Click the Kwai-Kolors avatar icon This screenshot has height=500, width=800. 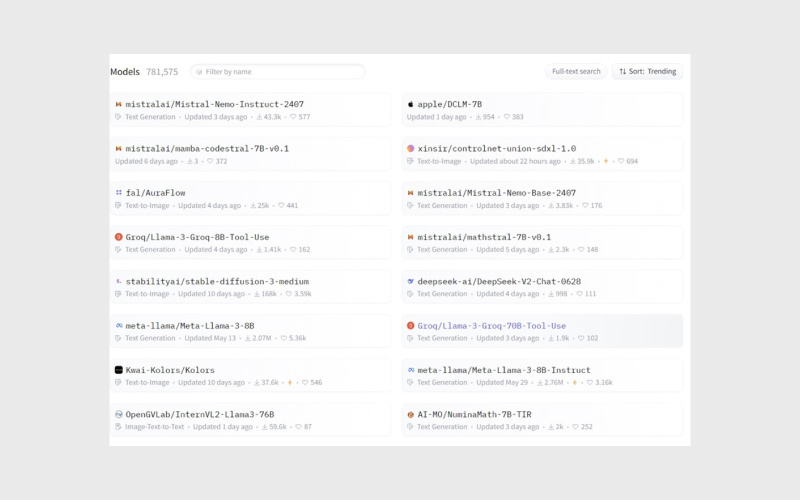(x=118, y=370)
